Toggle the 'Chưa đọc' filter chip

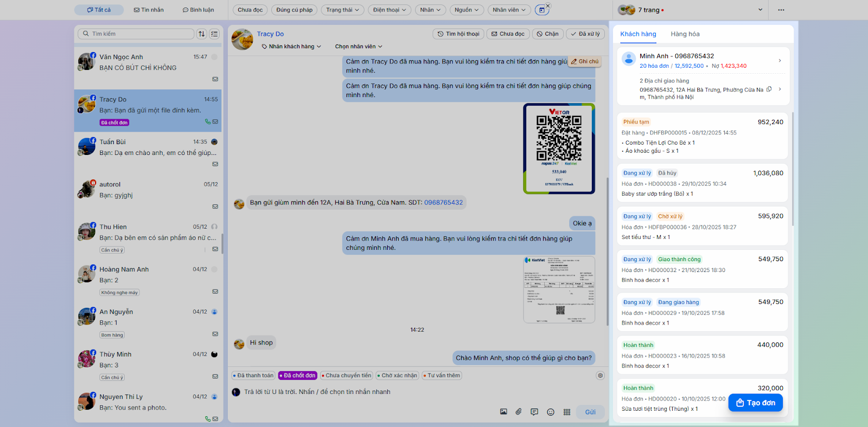click(x=250, y=10)
